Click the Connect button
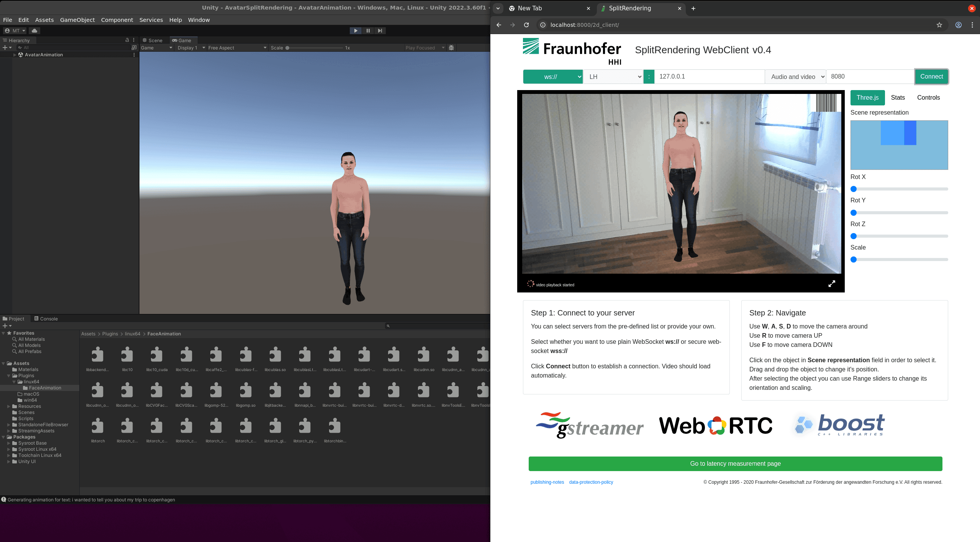 (931, 77)
